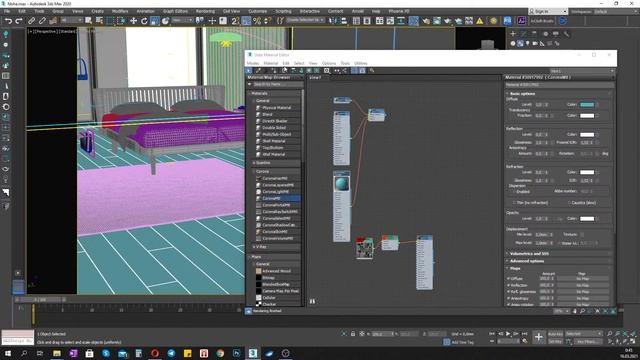The image size is (640, 360).
Task: Select Physical Material in browser list
Action: 278,108
